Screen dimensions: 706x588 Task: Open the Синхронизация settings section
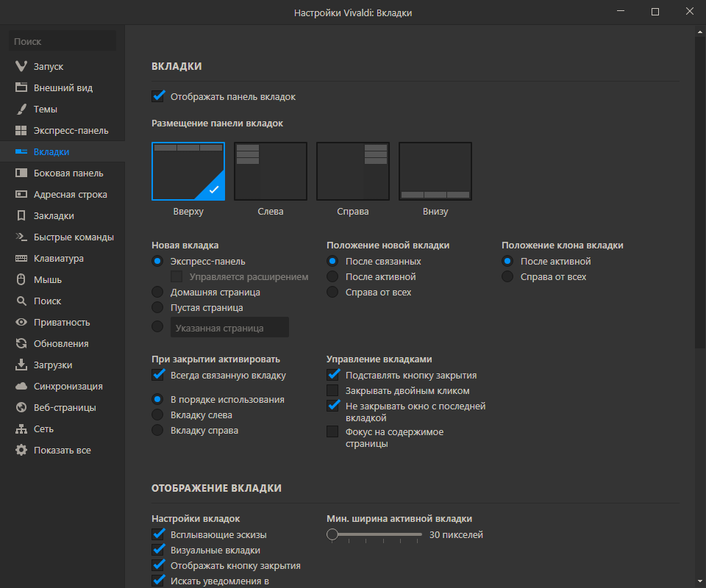(62, 386)
